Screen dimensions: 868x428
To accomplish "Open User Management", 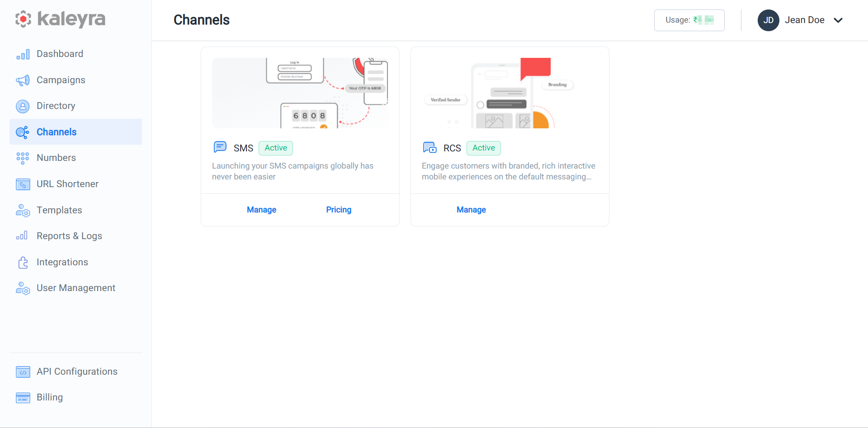I will (x=75, y=288).
